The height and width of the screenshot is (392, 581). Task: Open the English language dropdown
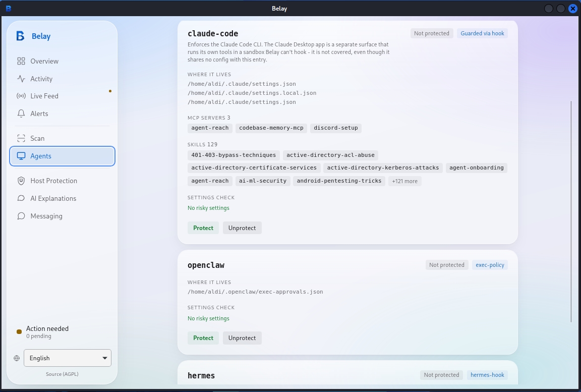tap(68, 358)
